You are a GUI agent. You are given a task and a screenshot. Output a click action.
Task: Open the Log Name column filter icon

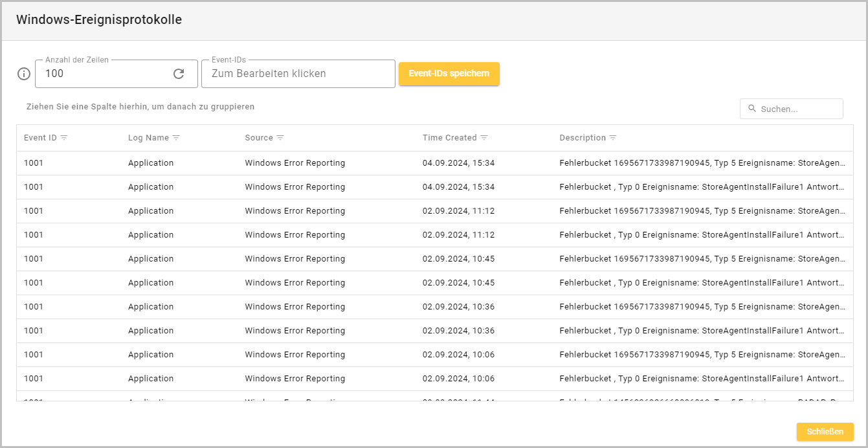[x=176, y=138]
